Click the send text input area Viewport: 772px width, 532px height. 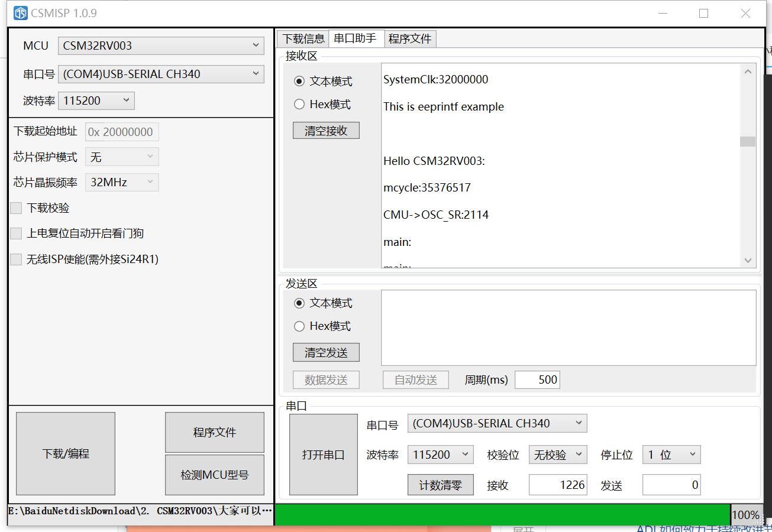pos(568,327)
